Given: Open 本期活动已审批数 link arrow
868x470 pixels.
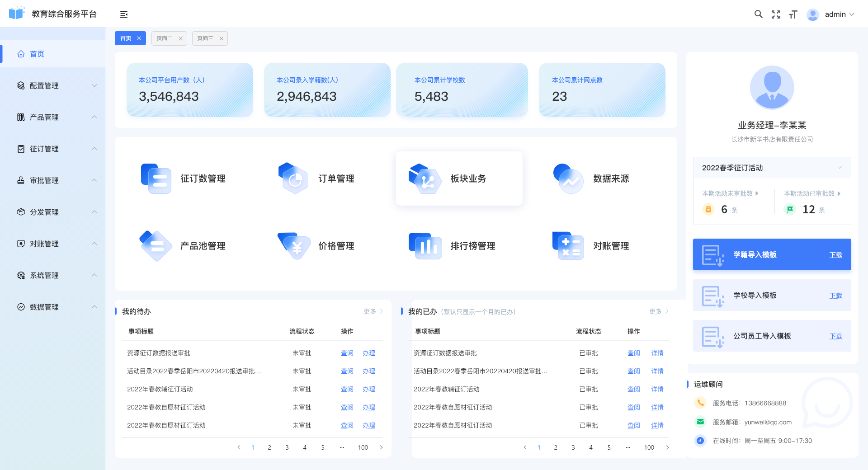Looking at the screenshot, I should (x=839, y=193).
